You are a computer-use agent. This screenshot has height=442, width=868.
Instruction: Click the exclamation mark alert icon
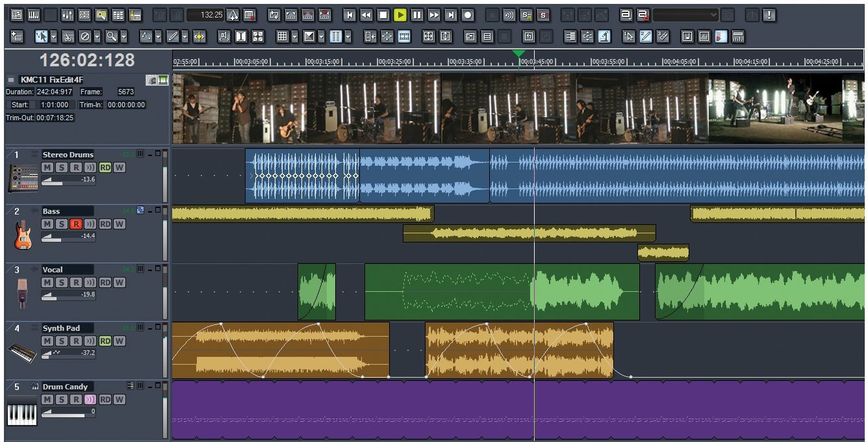click(769, 14)
